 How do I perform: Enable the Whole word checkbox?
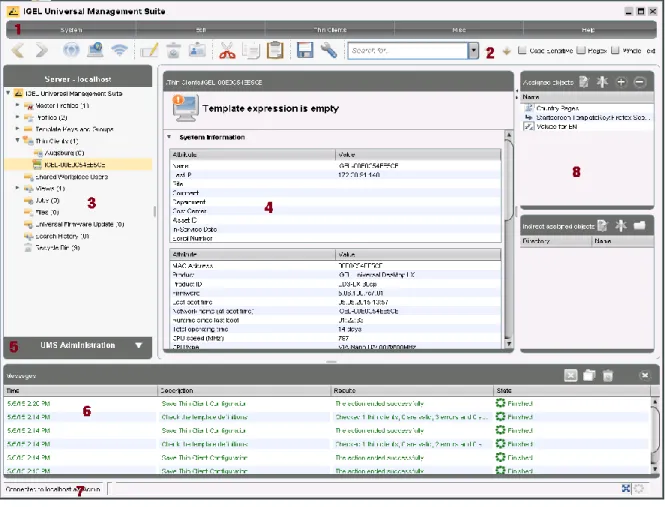615,50
